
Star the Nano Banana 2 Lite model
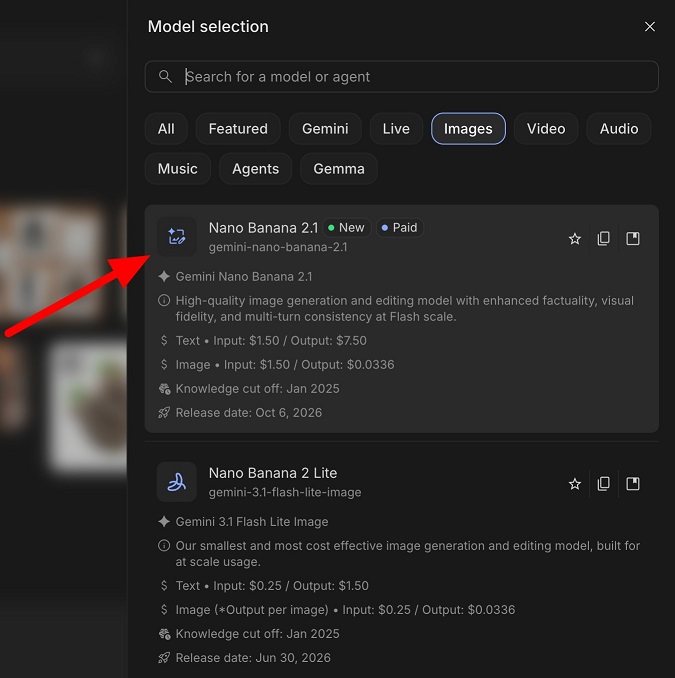574,484
